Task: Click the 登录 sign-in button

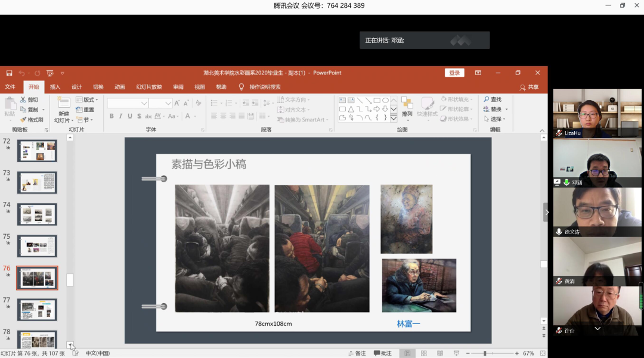Action: point(454,73)
